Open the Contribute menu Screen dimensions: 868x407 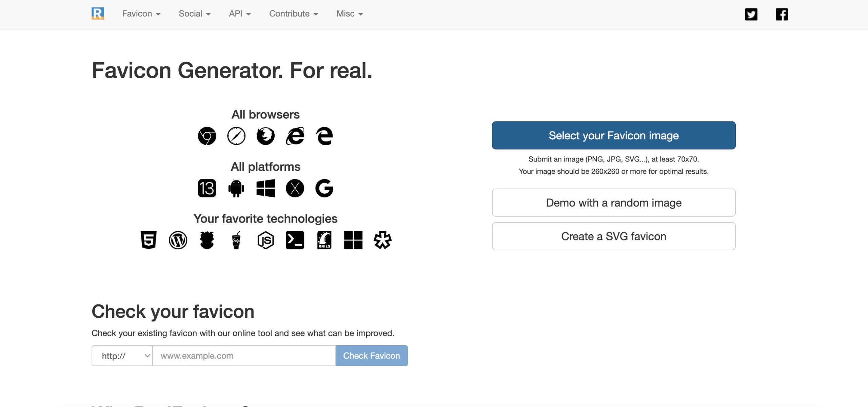294,14
